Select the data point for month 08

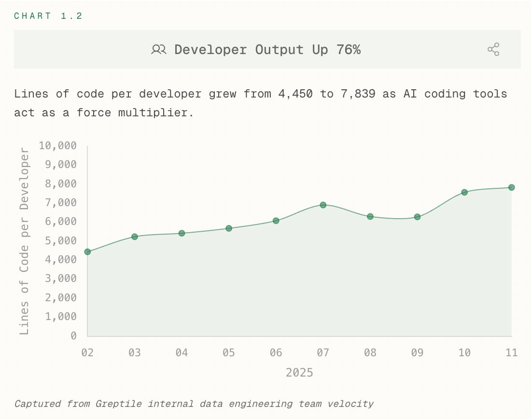370,216
